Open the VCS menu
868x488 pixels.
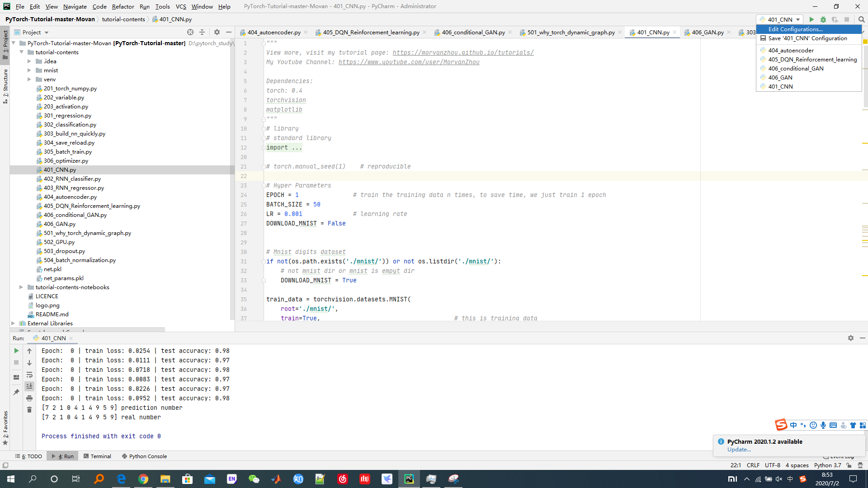tap(181, 6)
